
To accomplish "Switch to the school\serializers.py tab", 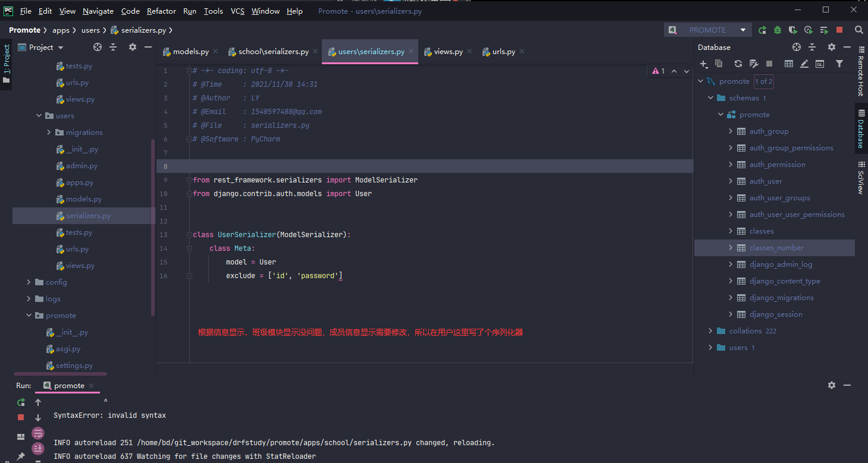I will [x=273, y=52].
